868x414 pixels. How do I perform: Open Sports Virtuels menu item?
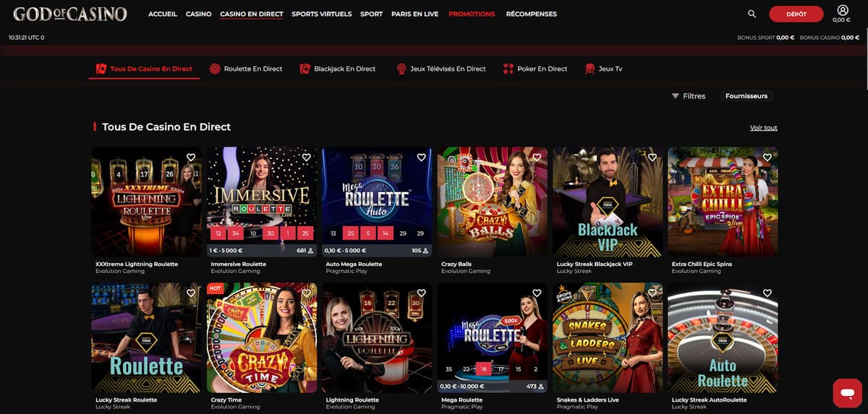point(322,14)
